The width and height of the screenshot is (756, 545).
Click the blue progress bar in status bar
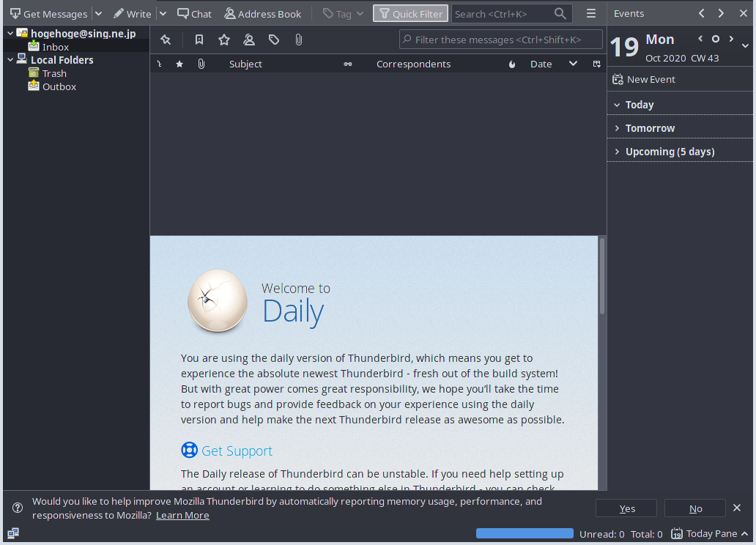pyautogui.click(x=525, y=533)
